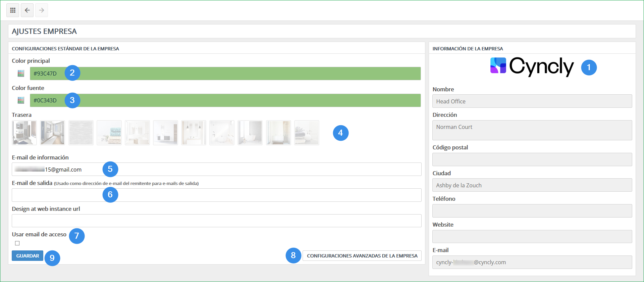The width and height of the screenshot is (644, 282).
Task: Go forward with the right arrow
Action: pos(42,10)
